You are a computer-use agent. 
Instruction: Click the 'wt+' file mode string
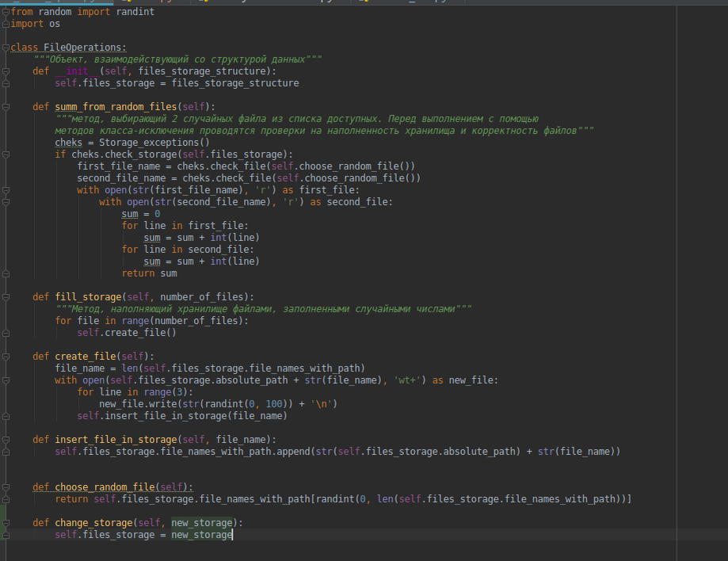(408, 380)
